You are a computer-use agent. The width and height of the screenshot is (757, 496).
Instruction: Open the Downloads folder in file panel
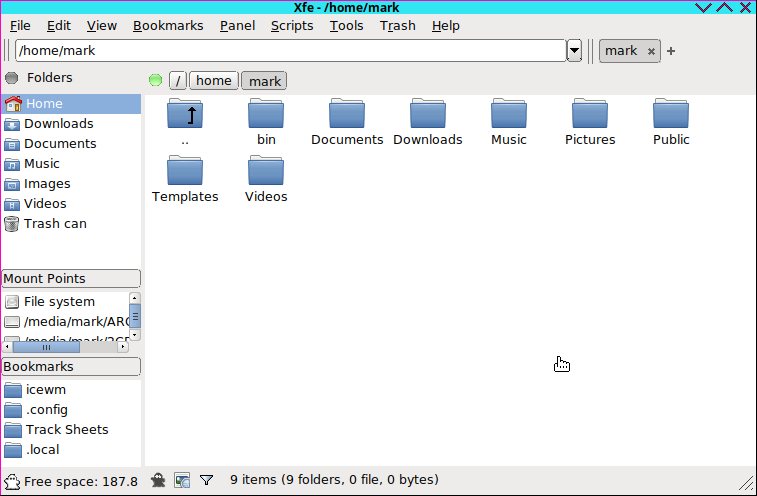428,114
